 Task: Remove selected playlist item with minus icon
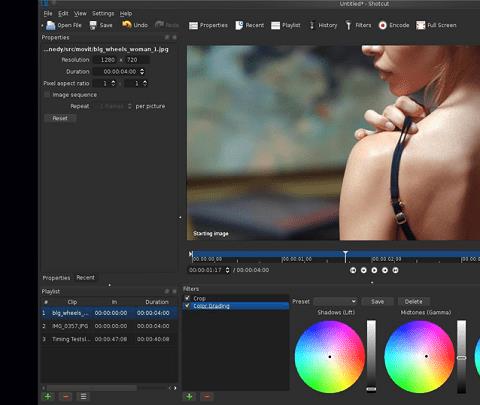point(66,396)
